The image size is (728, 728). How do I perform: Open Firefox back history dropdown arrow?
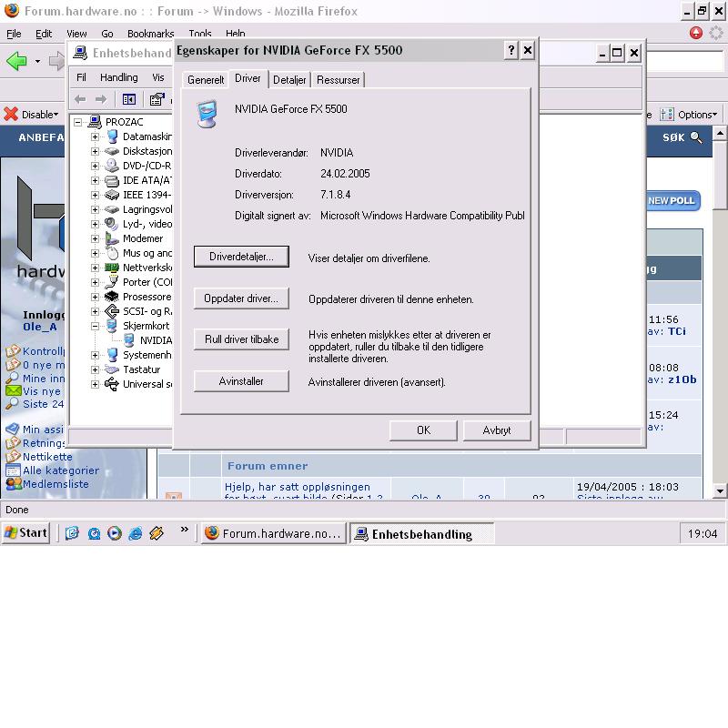pyautogui.click(x=37, y=61)
